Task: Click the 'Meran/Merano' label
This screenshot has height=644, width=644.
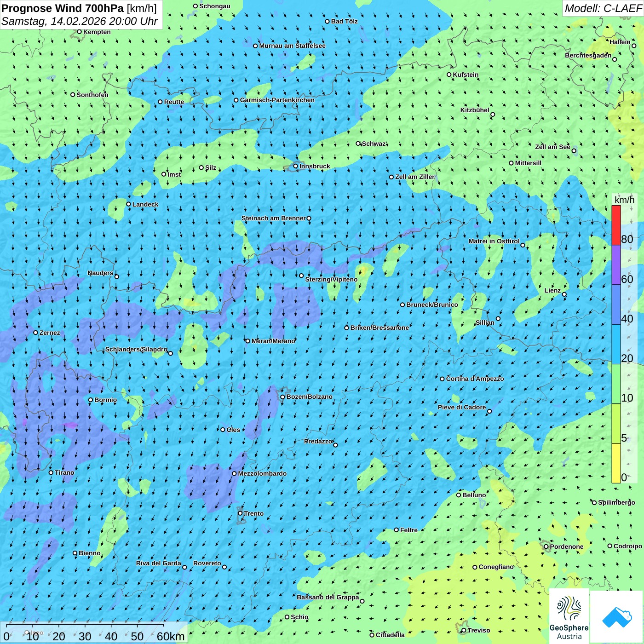Action: tap(273, 341)
